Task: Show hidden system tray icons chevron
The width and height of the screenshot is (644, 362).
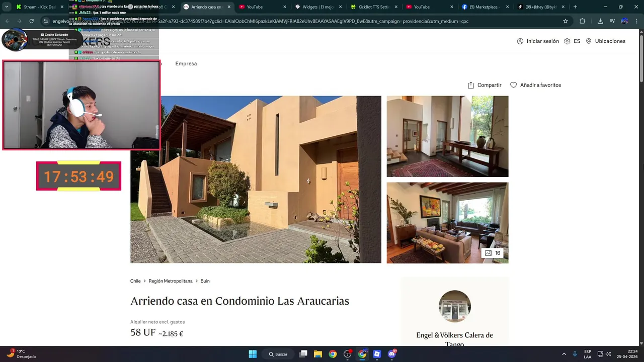Action: tap(564, 354)
